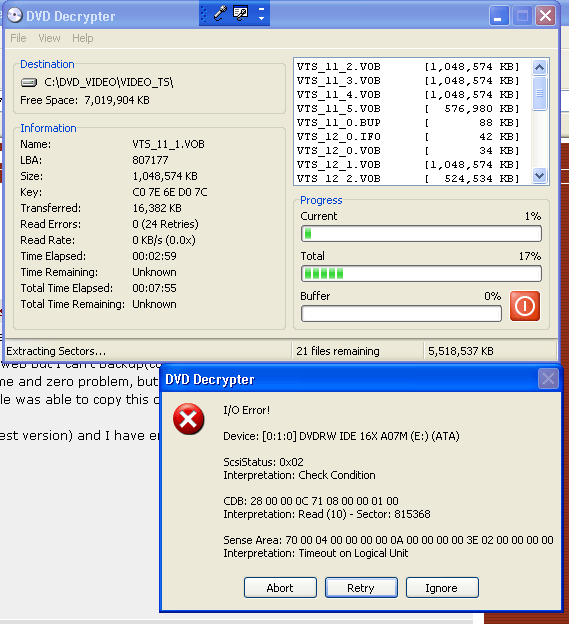This screenshot has width=569, height=624.
Task: Select VTS_11_4.VOB in file list
Action: pyautogui.click(x=408, y=95)
